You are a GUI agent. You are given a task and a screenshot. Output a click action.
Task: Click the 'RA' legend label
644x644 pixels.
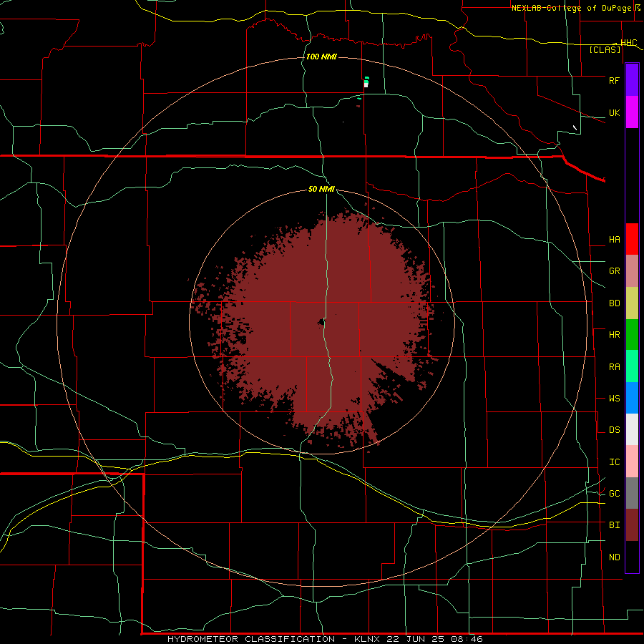pyautogui.click(x=614, y=367)
